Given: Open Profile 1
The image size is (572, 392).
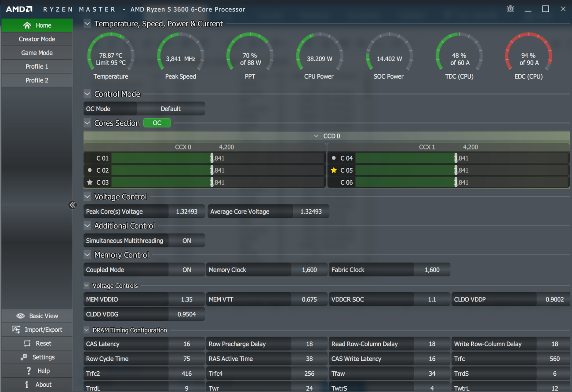Looking at the screenshot, I should (x=37, y=66).
